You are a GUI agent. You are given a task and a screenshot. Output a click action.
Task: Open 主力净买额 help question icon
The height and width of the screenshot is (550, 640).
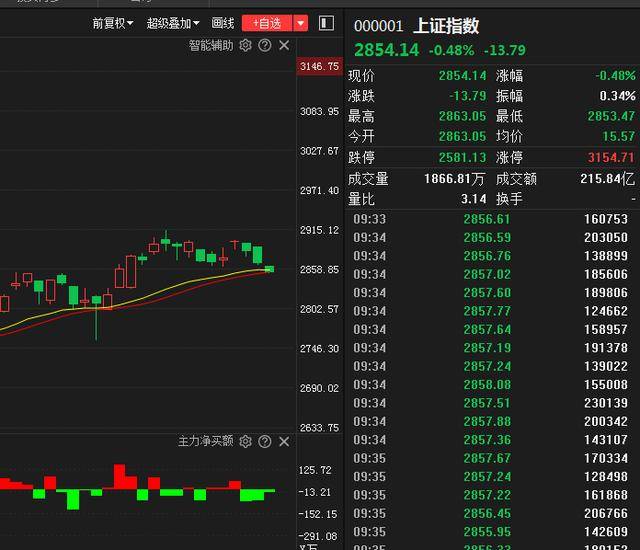[264, 441]
